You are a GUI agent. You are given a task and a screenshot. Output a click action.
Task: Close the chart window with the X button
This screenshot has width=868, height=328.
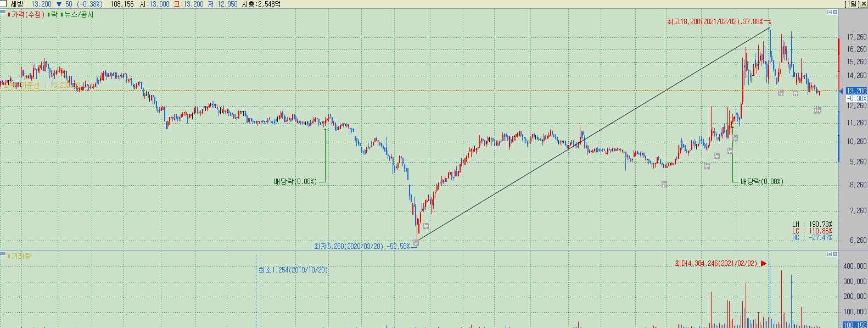coord(863,4)
